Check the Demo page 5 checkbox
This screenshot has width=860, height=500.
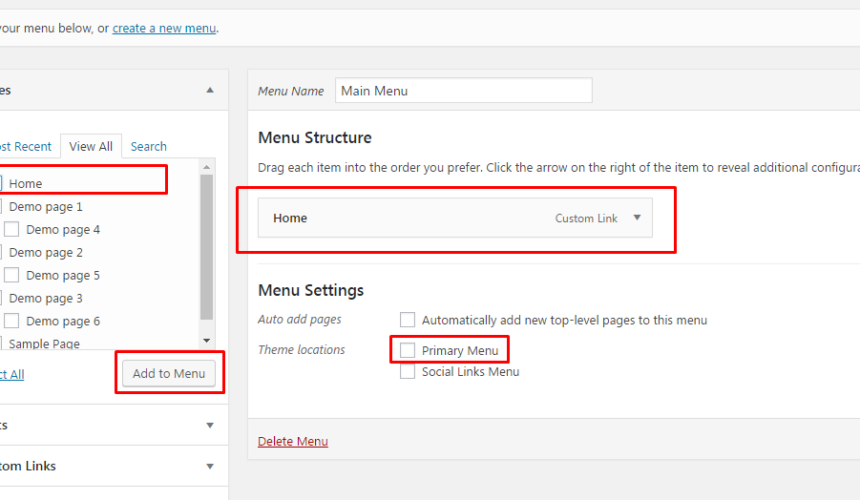[x=12, y=275]
